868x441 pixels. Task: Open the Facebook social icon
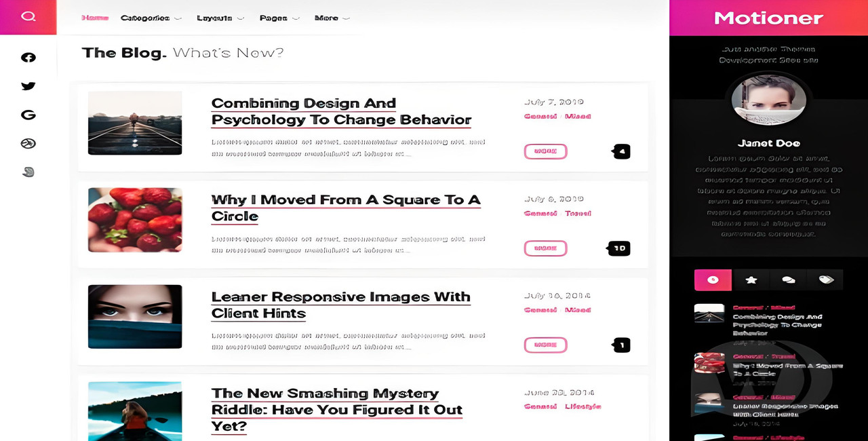pyautogui.click(x=28, y=58)
